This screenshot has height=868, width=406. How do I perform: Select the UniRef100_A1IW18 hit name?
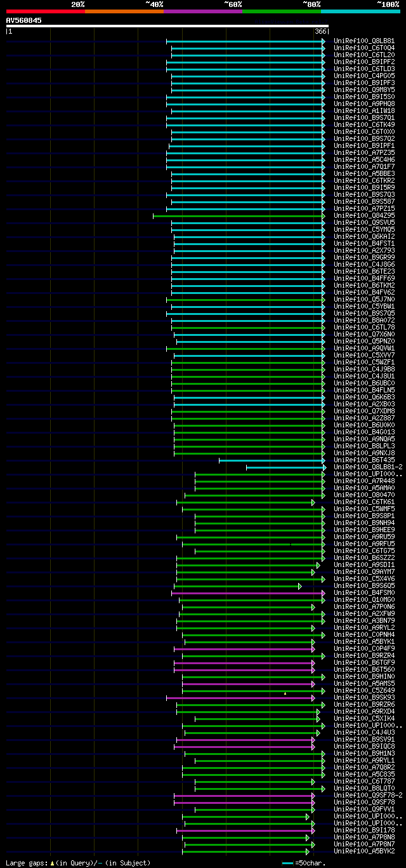click(364, 111)
